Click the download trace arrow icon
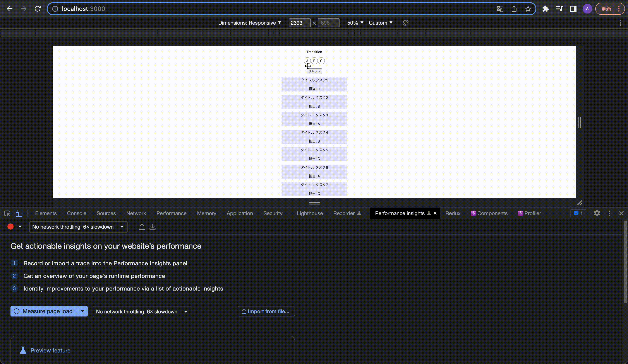Viewport: 628px width, 364px height. pos(153,226)
